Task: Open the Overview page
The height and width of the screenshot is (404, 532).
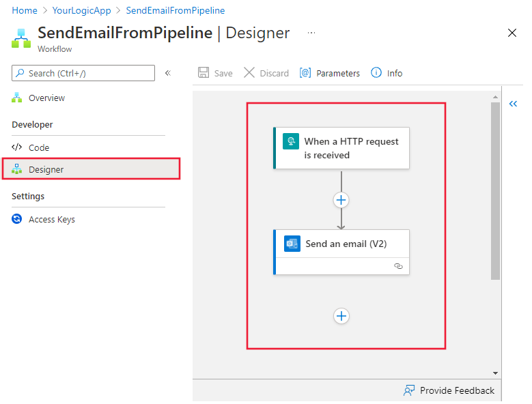Action: tap(46, 98)
